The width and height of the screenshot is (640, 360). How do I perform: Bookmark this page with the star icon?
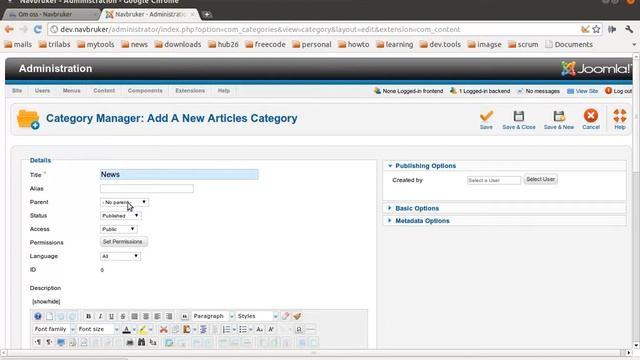[596, 29]
